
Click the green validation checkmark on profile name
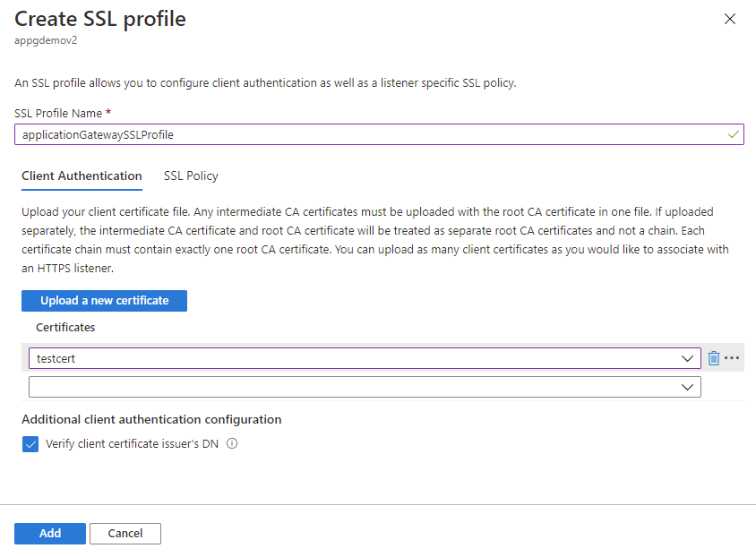click(733, 133)
